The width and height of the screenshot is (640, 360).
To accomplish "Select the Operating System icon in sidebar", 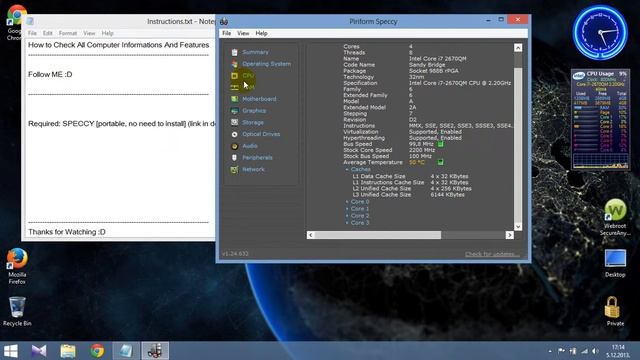I will pyautogui.click(x=234, y=64).
